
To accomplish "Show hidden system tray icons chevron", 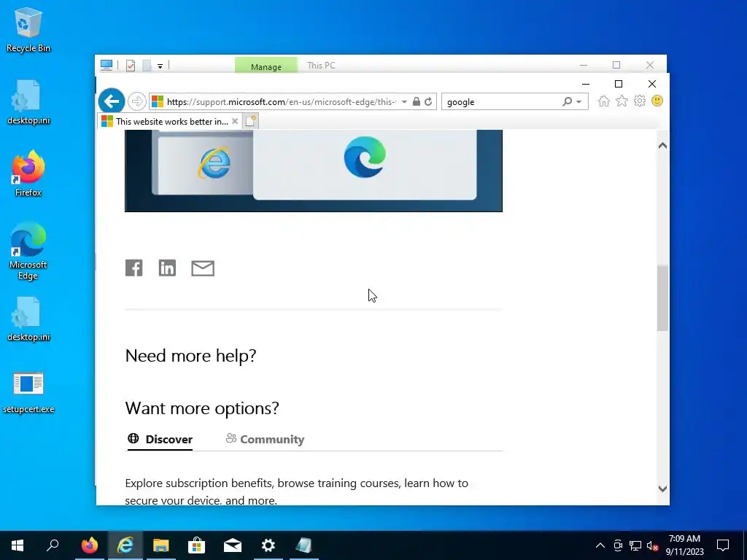I will coord(600,545).
